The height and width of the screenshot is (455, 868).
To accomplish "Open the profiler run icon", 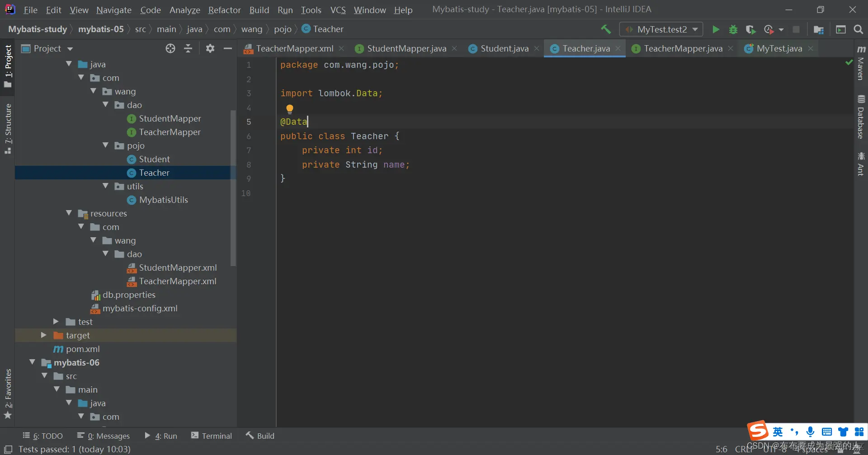I will click(x=769, y=29).
